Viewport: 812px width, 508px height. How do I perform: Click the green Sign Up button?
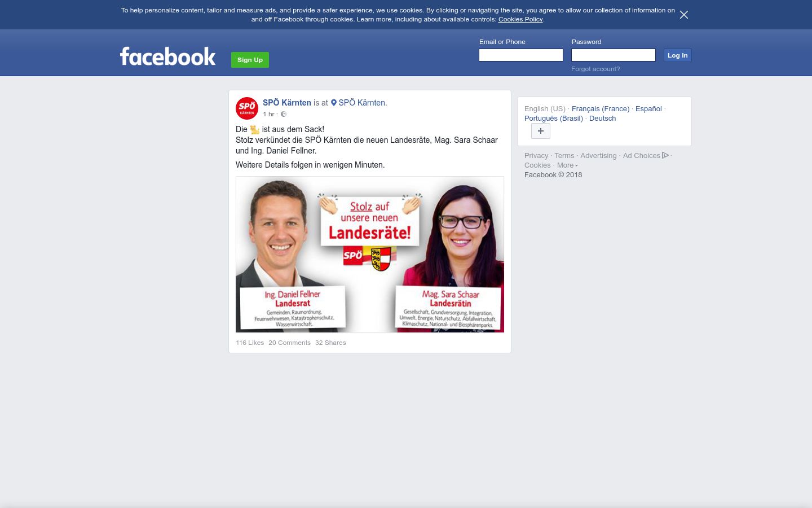point(250,60)
